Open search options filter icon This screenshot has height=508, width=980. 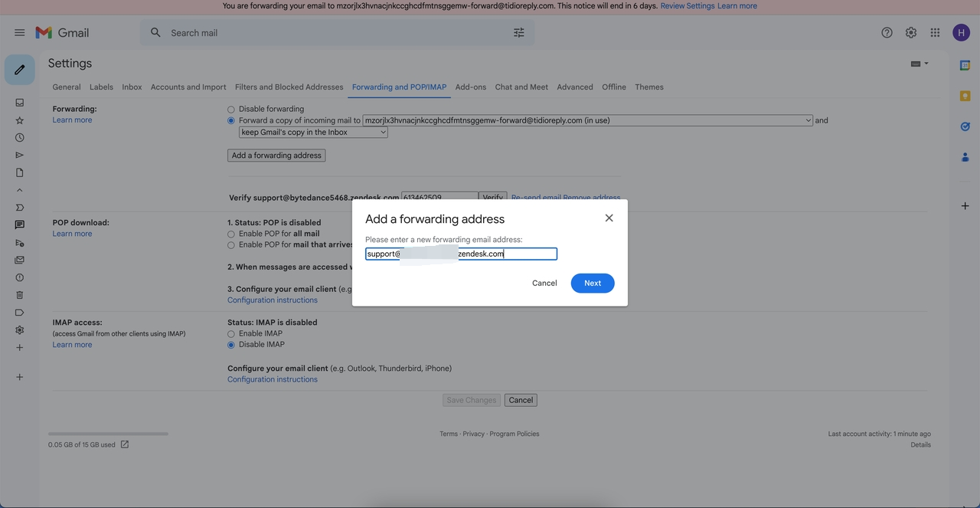coord(519,33)
